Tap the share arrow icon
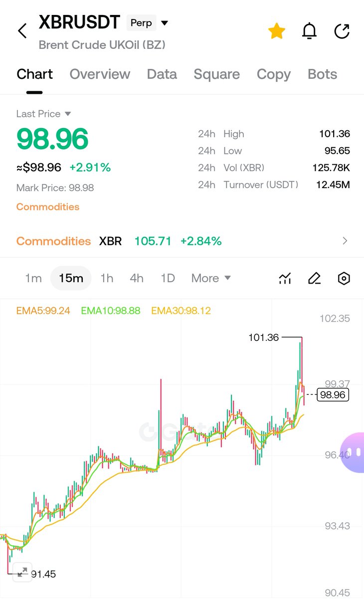The image size is (364, 599). click(x=342, y=31)
